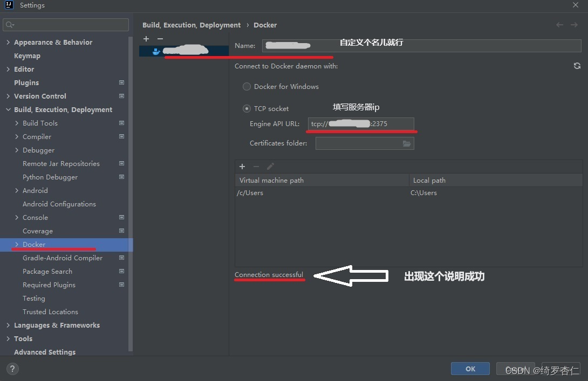This screenshot has width=588, height=381.
Task: Click inside the Engine API URL field
Action: coord(361,123)
